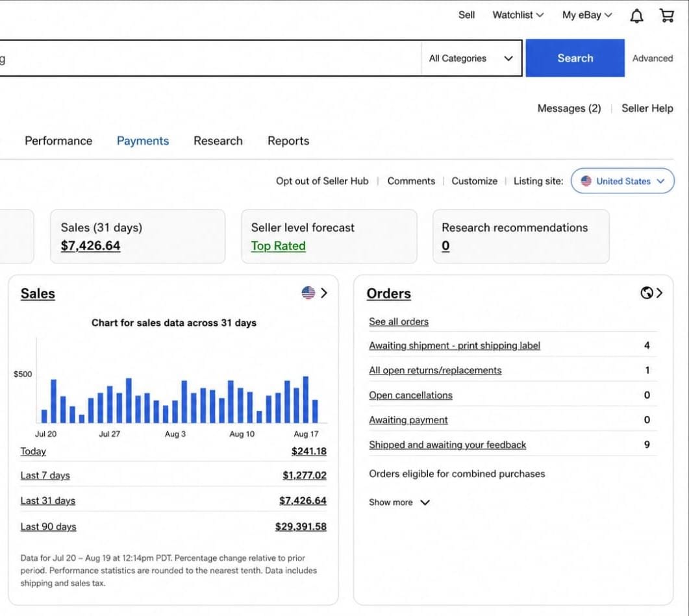The image size is (689, 616).
Task: Click today's $241.18 sales amount
Action: coord(309,451)
